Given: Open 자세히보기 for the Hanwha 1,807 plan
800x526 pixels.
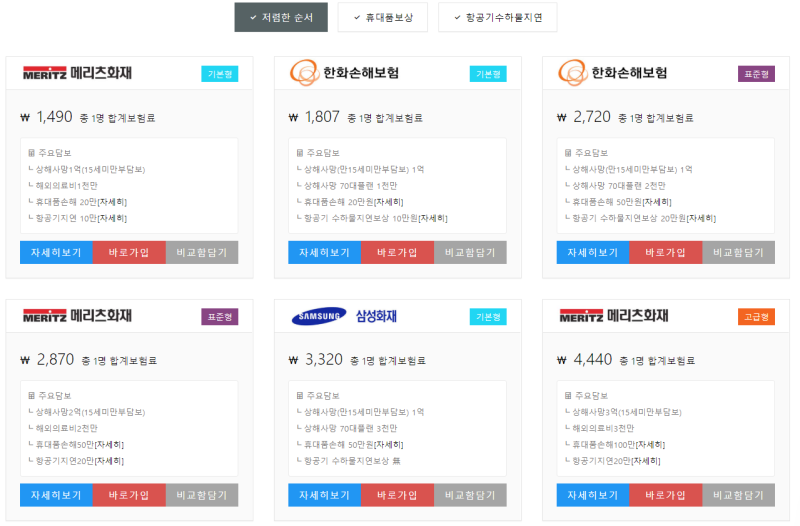Looking at the screenshot, I should point(324,253).
